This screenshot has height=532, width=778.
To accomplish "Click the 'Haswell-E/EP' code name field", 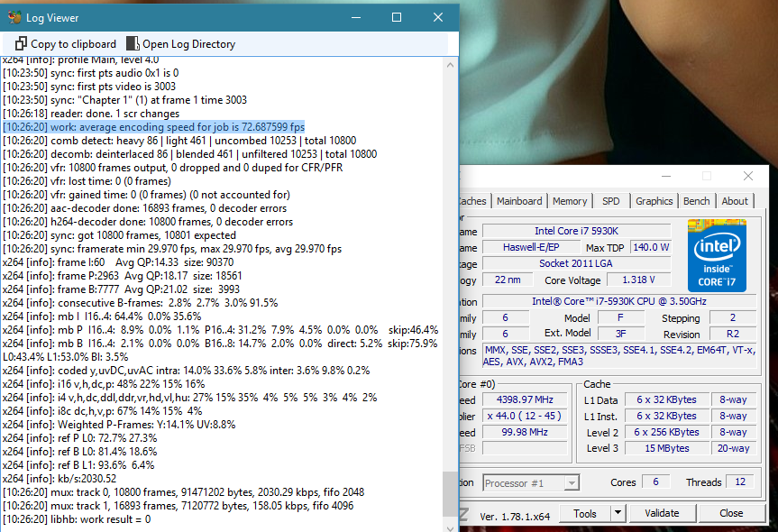I will pyautogui.click(x=531, y=247).
